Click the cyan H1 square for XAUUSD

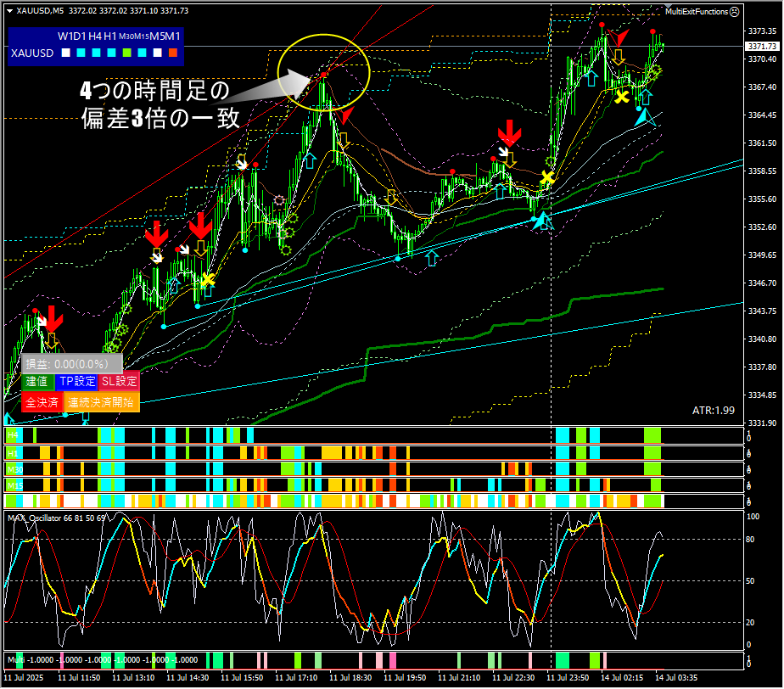pos(111,53)
